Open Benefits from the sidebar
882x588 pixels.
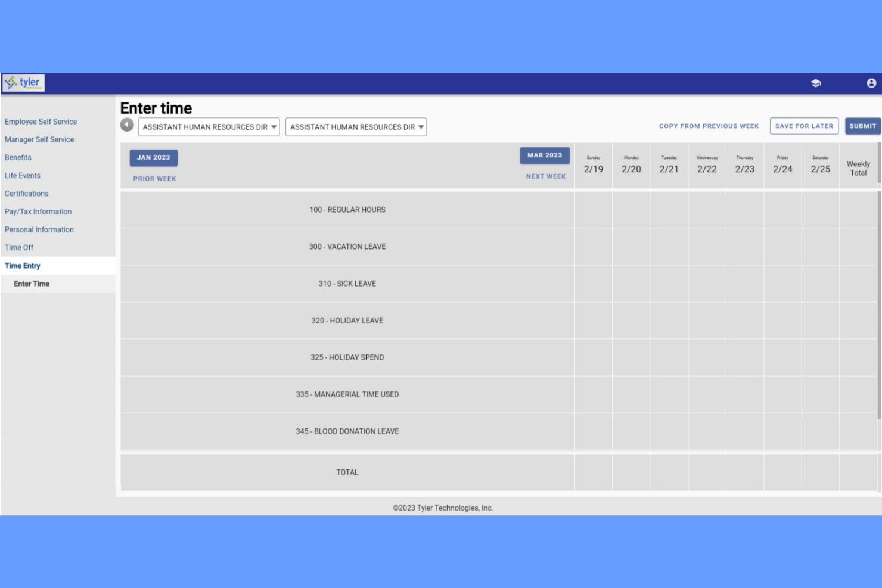click(18, 157)
